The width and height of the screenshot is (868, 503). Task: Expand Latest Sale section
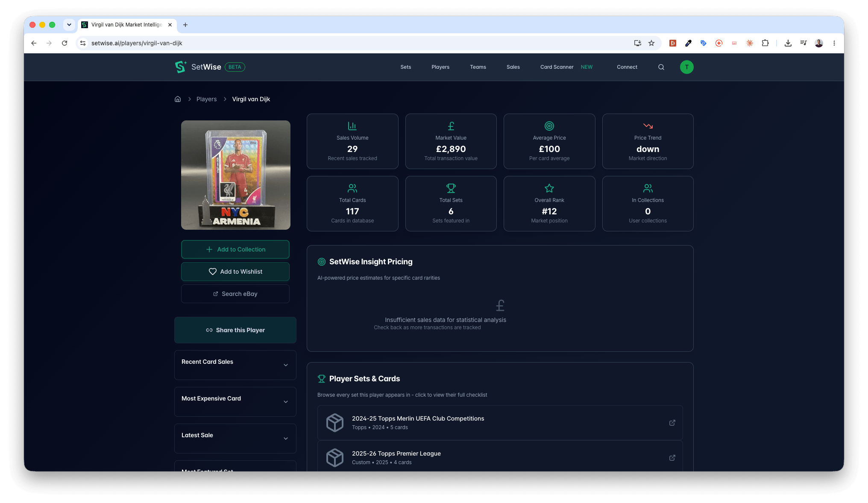pyautogui.click(x=235, y=439)
